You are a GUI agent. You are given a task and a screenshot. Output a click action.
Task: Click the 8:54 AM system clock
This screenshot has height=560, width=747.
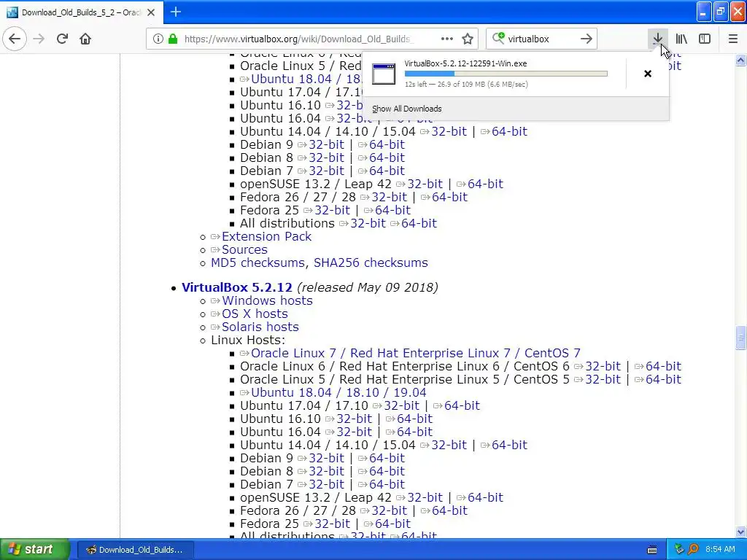pyautogui.click(x=720, y=550)
